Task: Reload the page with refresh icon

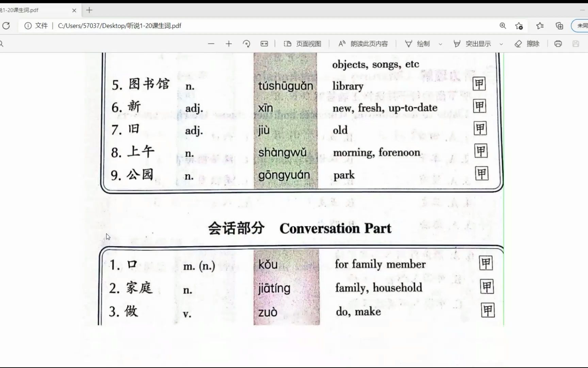Action: [x=6, y=26]
